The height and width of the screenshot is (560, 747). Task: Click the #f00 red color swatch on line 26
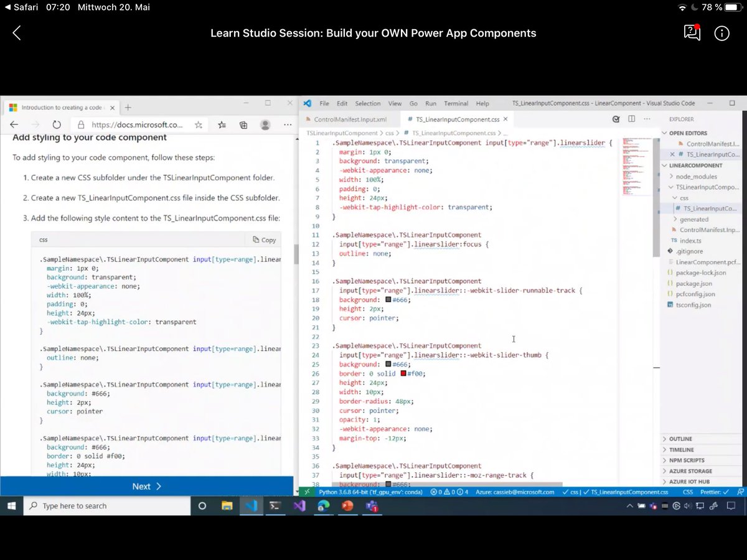point(403,374)
